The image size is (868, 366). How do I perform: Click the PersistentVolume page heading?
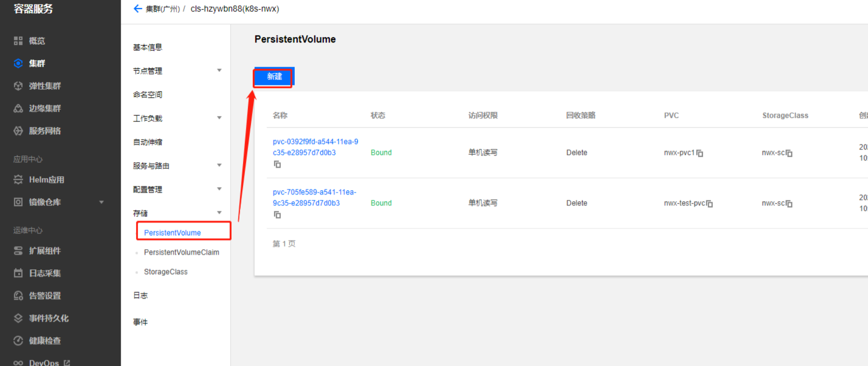[x=295, y=39]
